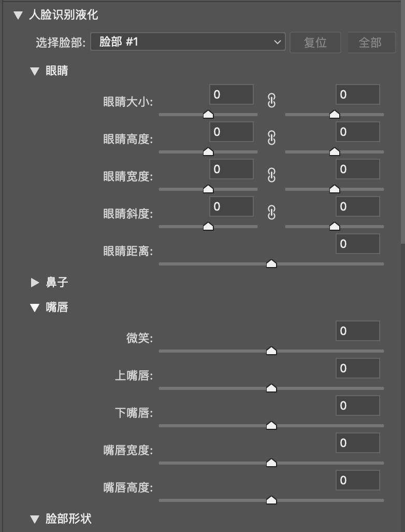
Task: Click the right 眼睛斜度 value field
Action: (357, 207)
